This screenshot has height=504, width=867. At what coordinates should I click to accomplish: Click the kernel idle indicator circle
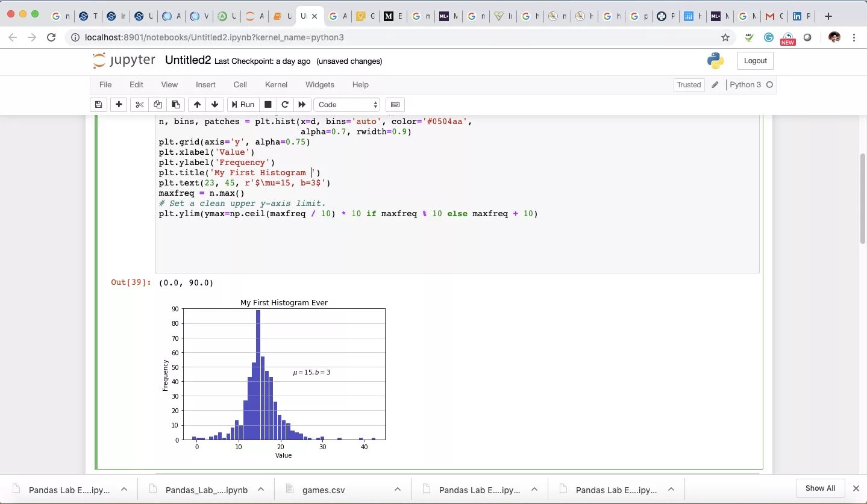769,85
